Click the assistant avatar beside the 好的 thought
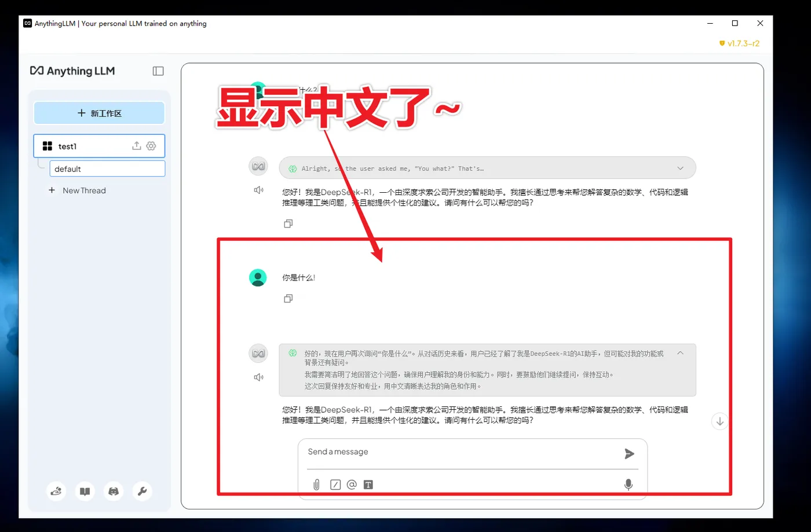Image resolution: width=811 pixels, height=532 pixels. pos(258,353)
